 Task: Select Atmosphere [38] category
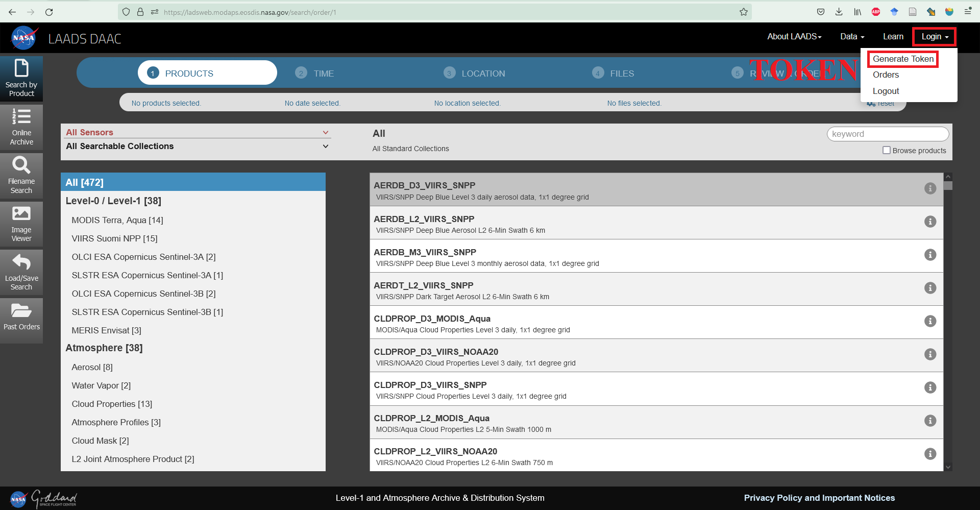click(104, 348)
